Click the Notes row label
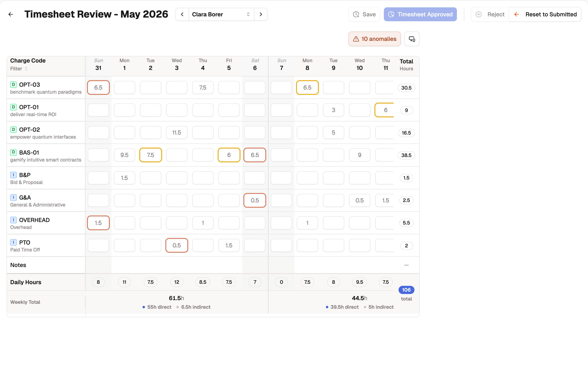Viewport: 588px width, 368px height. pos(18,265)
